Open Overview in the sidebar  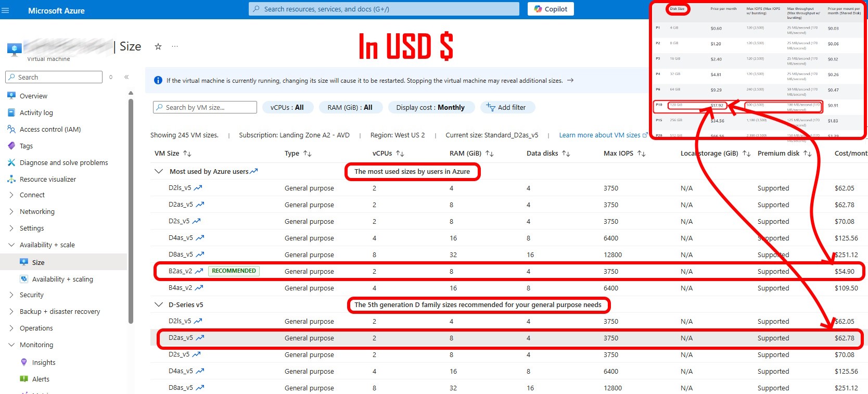[33, 96]
